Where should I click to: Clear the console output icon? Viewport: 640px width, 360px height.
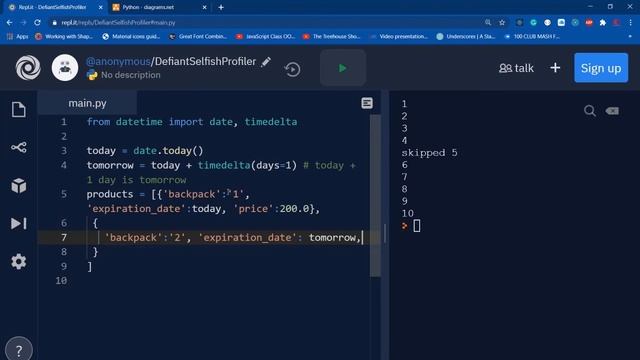612,111
